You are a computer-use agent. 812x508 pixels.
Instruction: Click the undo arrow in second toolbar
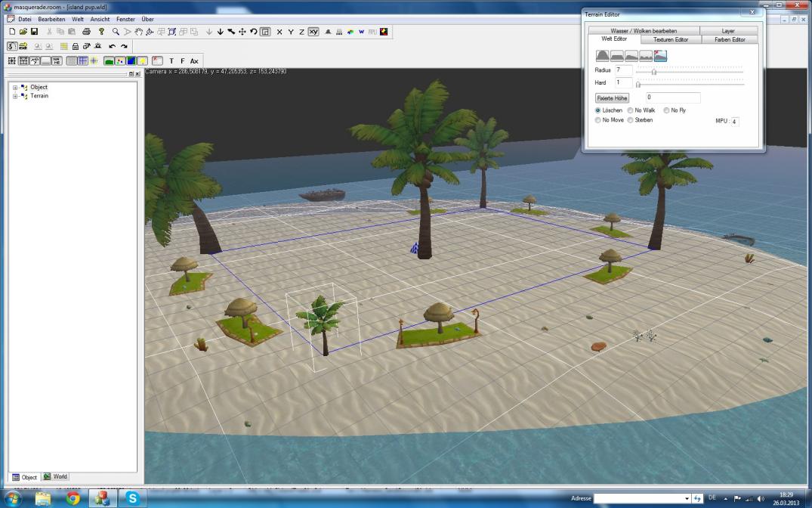point(113,46)
